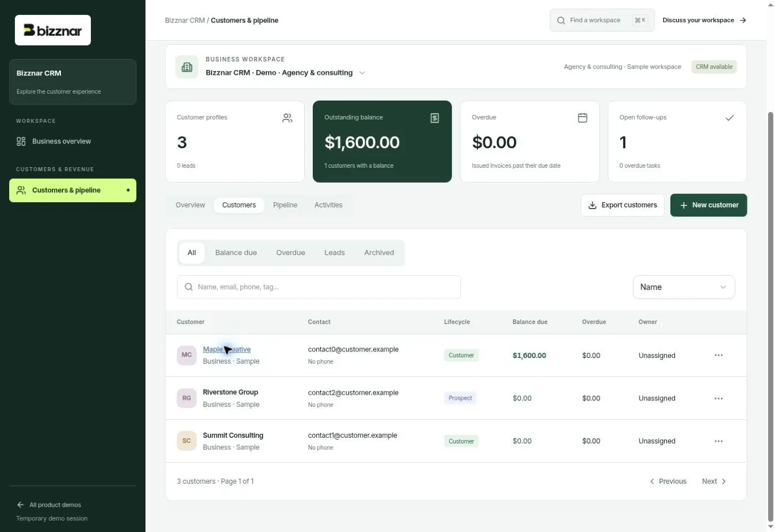This screenshot has height=532, width=775.
Task: Switch to the Activities tab
Action: (328, 205)
